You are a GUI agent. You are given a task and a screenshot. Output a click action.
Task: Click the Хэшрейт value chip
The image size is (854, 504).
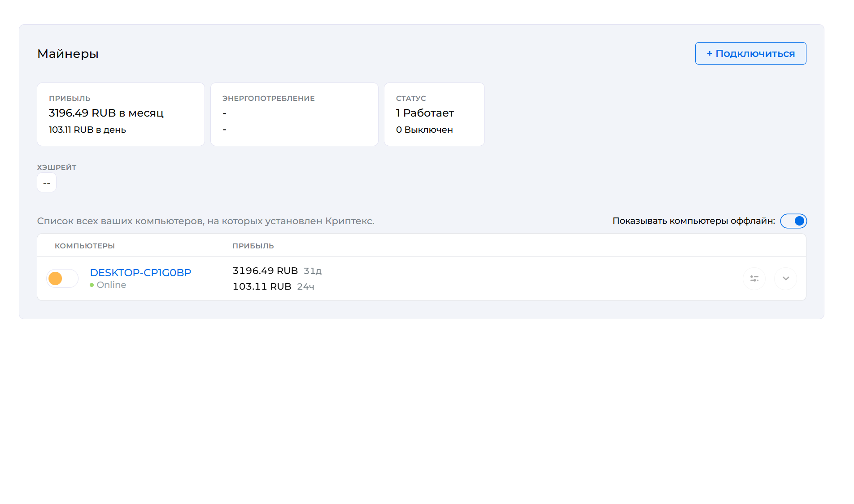pos(47,183)
